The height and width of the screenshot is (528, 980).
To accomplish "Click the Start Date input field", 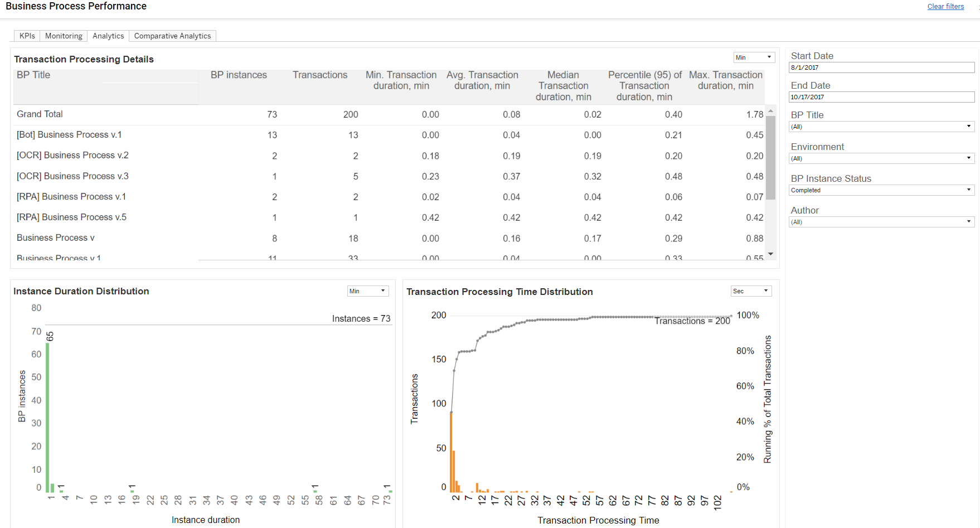I will 881,67.
